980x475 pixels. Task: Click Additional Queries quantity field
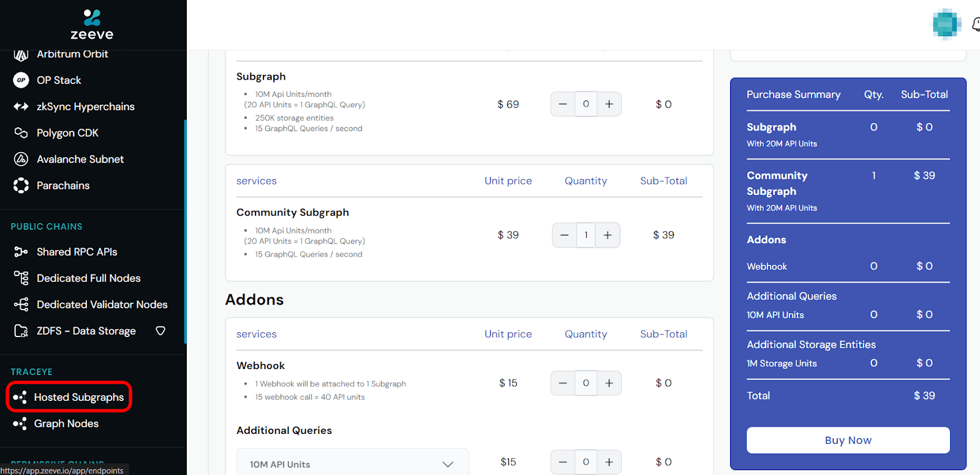[x=586, y=462]
